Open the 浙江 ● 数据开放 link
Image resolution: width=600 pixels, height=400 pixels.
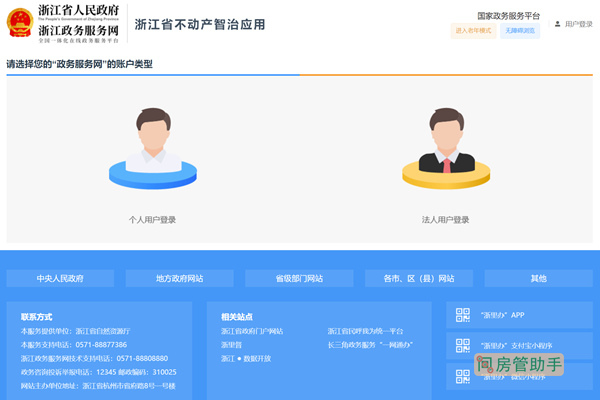[246, 359]
